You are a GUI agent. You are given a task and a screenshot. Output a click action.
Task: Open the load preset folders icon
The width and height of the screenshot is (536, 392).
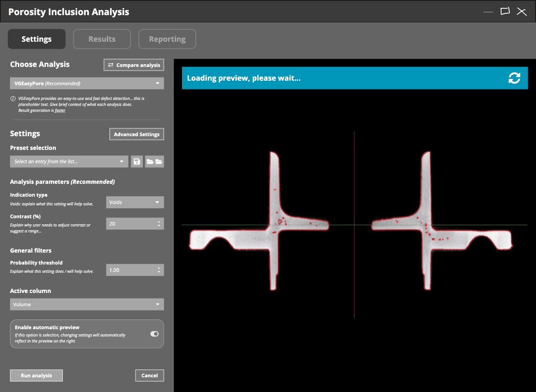155,162
